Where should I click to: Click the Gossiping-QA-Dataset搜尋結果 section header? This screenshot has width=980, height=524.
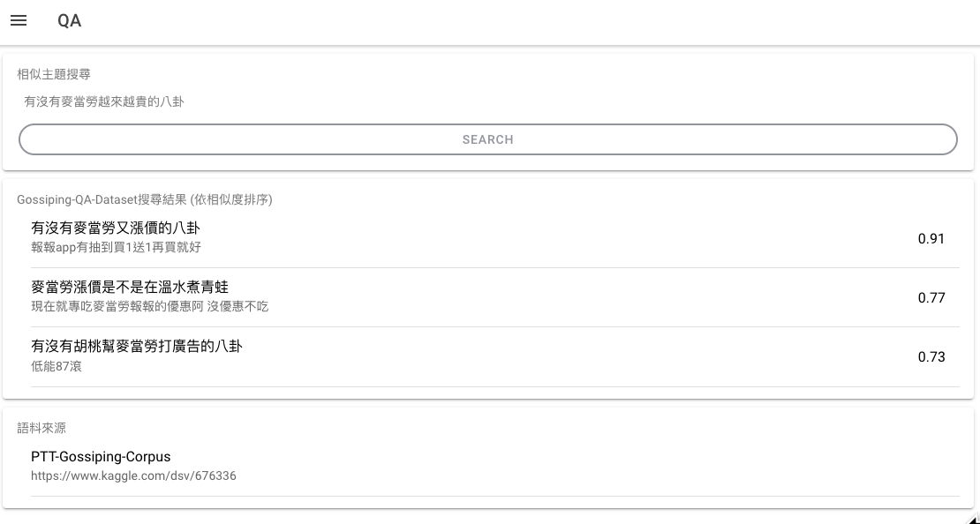coord(146,200)
